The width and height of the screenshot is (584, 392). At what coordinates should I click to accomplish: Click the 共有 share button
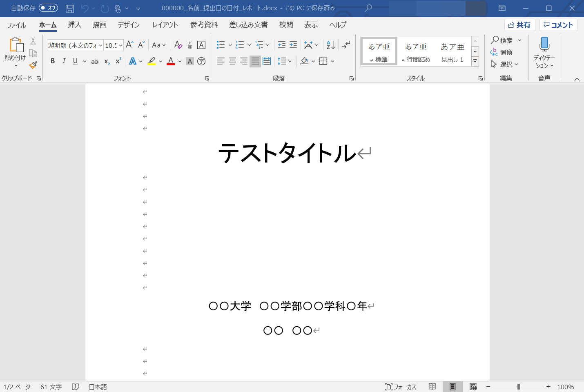[x=519, y=25]
